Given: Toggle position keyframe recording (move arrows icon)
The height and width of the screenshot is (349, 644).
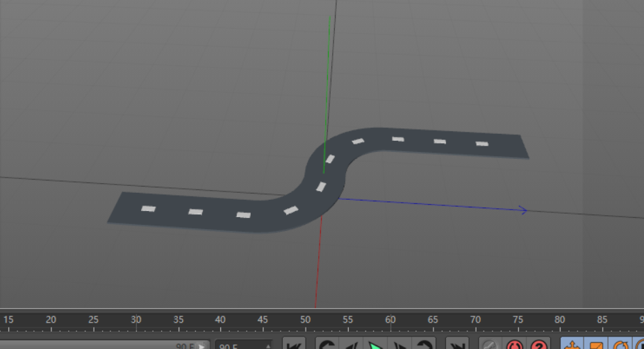Looking at the screenshot, I should pyautogui.click(x=572, y=344).
